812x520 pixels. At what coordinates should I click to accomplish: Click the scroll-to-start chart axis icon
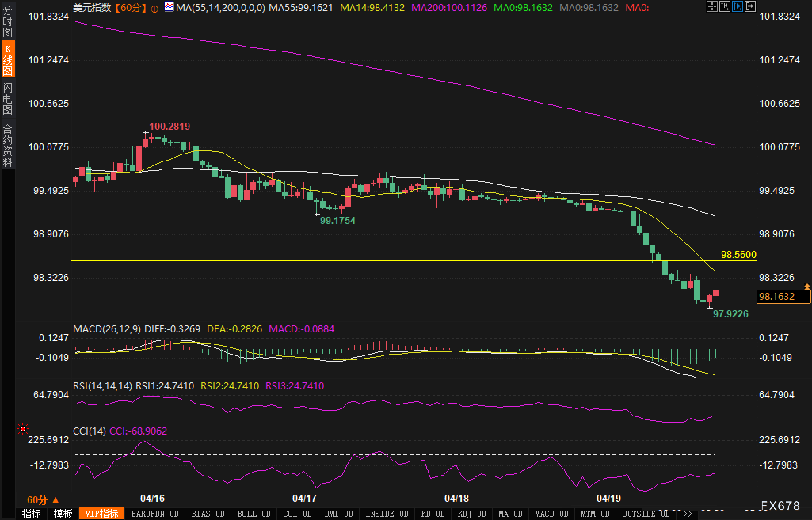[x=724, y=6]
